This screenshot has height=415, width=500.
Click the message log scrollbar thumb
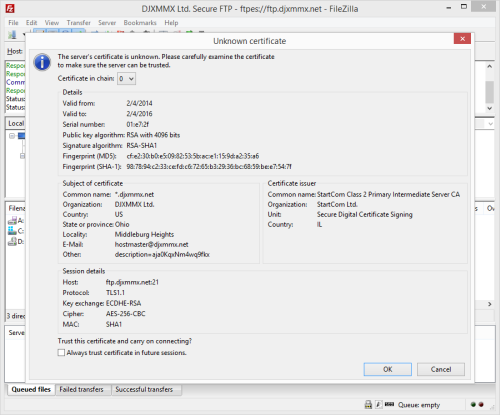(489, 92)
